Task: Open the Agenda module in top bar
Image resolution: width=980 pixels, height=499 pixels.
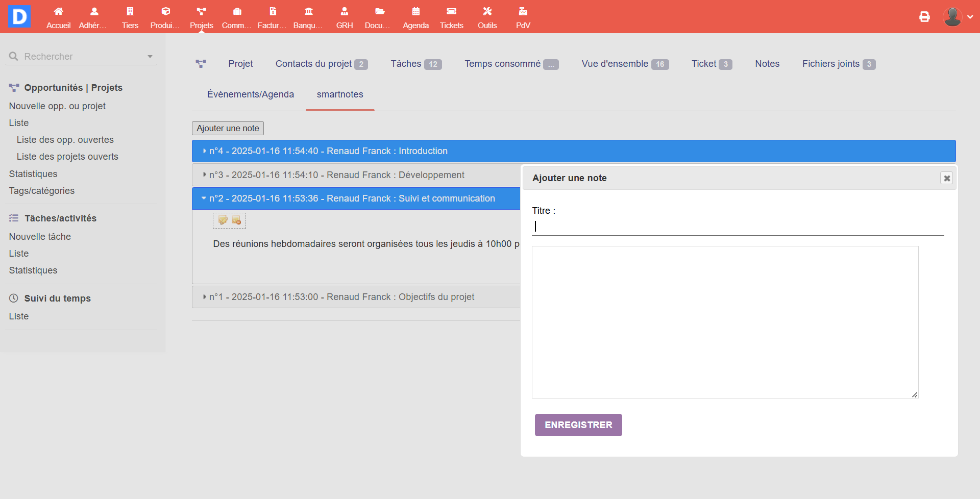Action: (x=415, y=17)
